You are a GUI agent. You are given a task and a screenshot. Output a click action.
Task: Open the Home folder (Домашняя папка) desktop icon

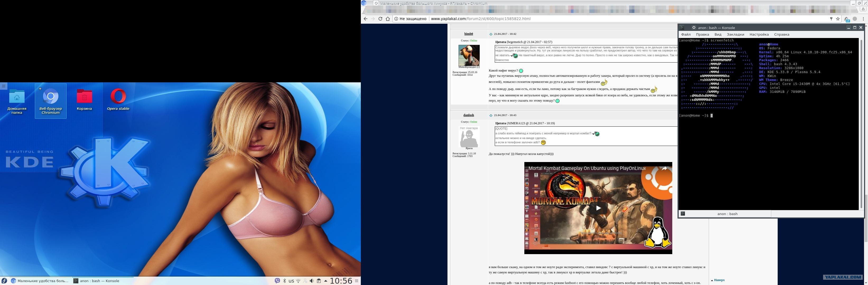pos(17,101)
